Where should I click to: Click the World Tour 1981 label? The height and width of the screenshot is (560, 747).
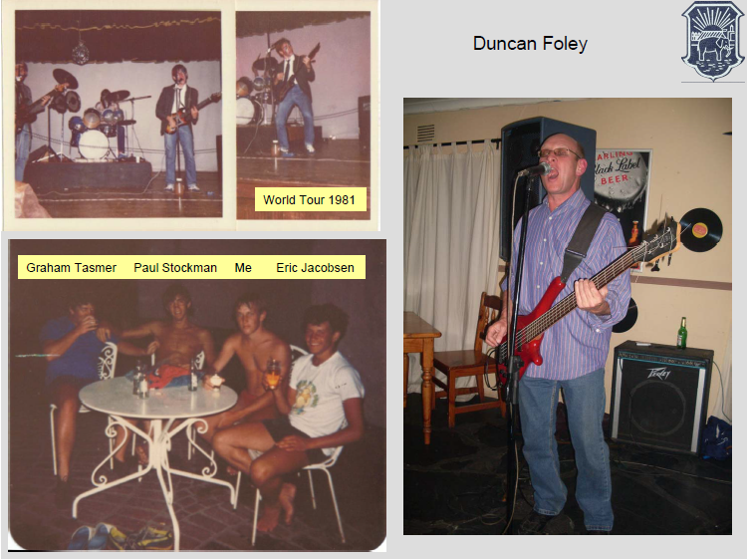click(x=310, y=199)
